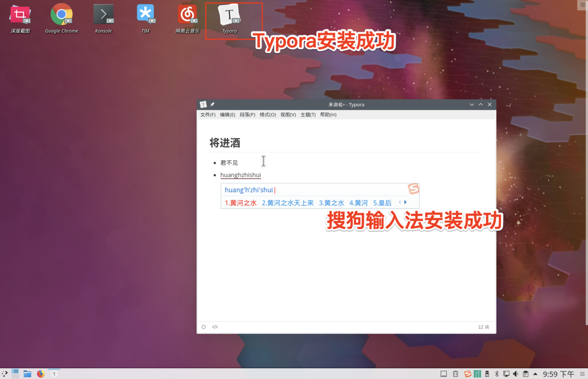Toggle the pin icon in Typora's title bar
The height and width of the screenshot is (379, 588).
click(x=212, y=104)
